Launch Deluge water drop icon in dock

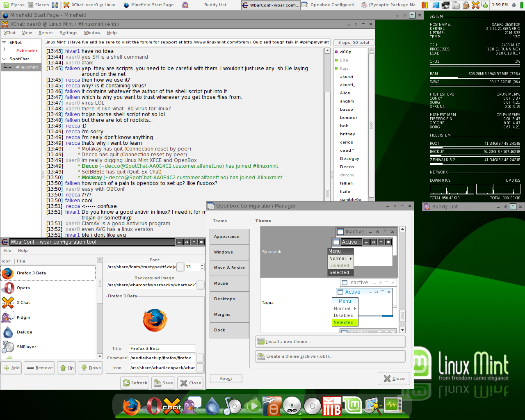coord(212,406)
